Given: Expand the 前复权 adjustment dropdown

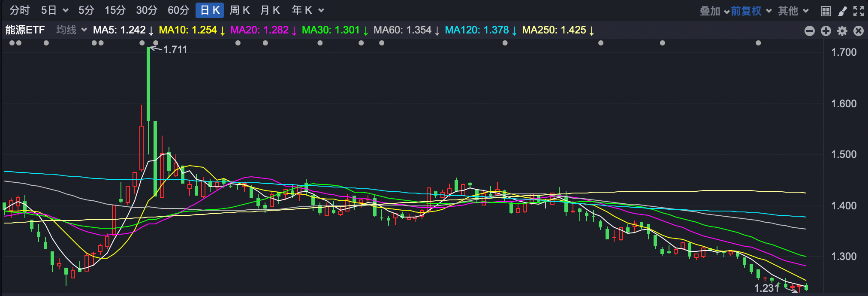Looking at the screenshot, I should tap(751, 11).
